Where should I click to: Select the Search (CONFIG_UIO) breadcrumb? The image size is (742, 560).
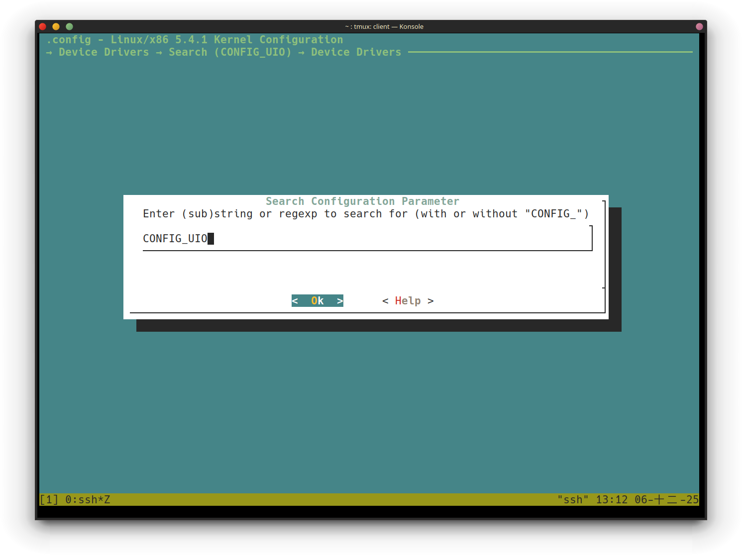pos(230,52)
